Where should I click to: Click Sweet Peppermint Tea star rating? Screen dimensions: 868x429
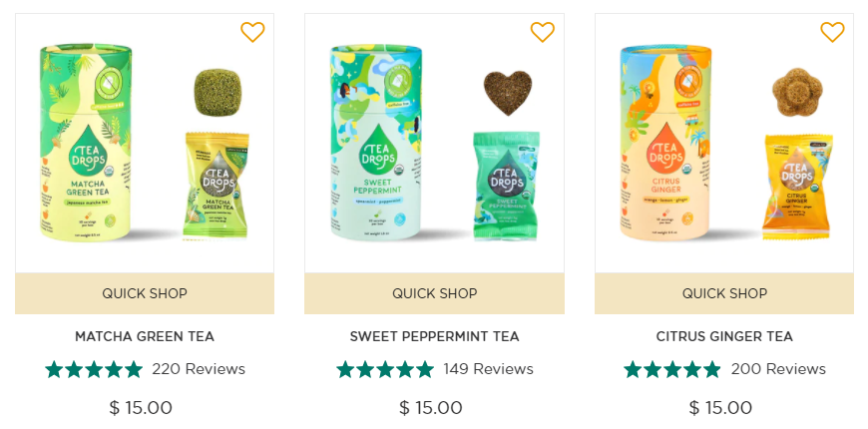(x=385, y=369)
